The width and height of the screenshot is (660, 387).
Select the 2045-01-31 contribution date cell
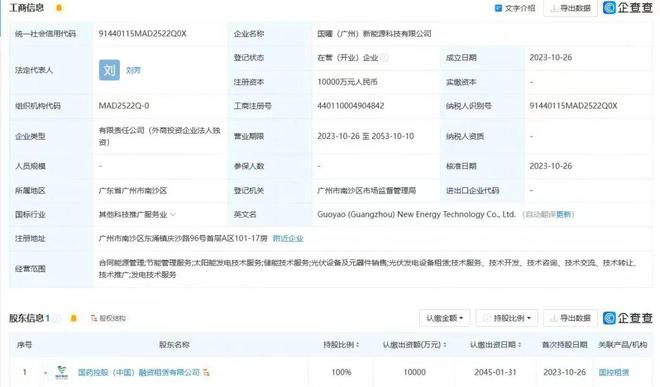coord(495,372)
